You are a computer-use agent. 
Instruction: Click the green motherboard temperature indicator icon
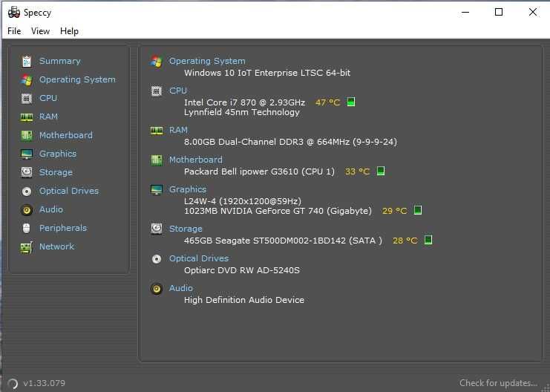coord(381,171)
